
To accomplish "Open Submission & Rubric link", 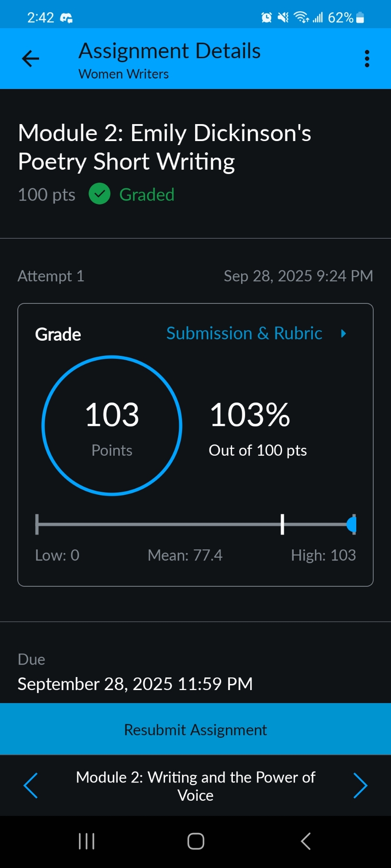I will tap(244, 333).
